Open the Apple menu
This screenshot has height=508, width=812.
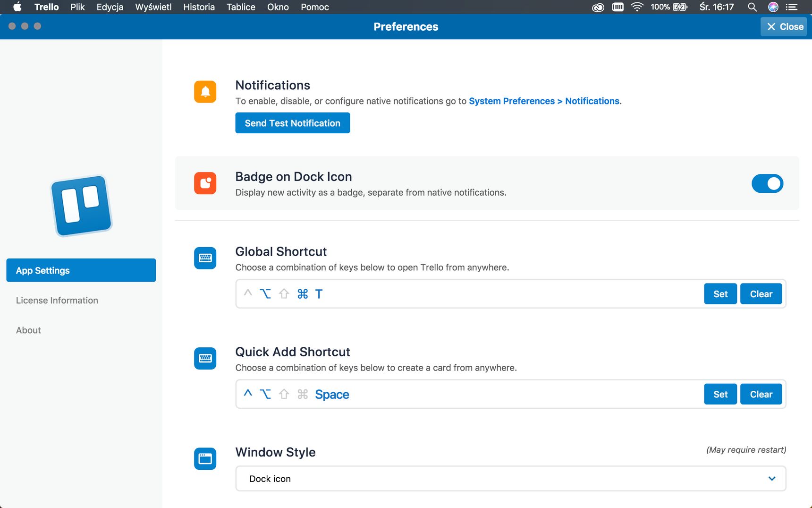[x=17, y=7]
